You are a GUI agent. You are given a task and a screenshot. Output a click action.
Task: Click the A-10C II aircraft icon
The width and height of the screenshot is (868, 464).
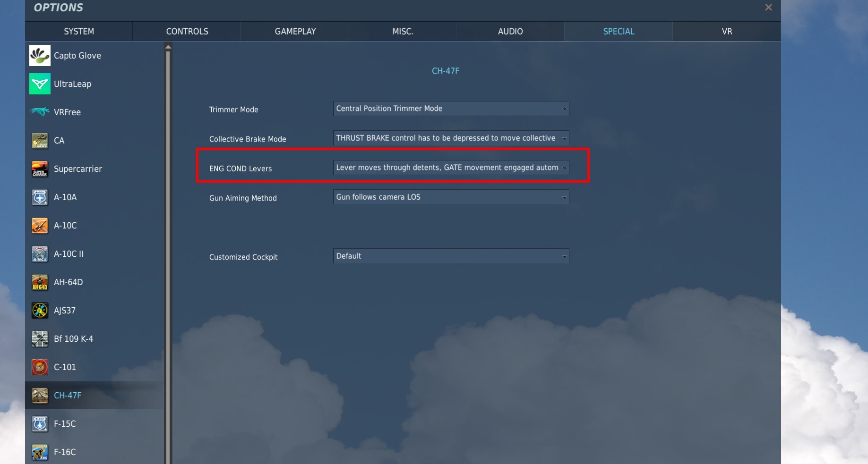40,254
